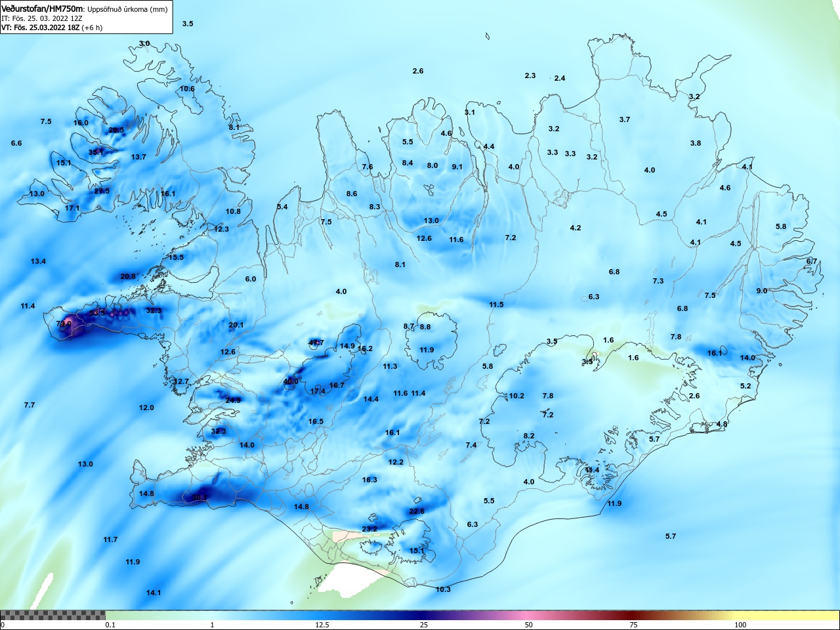This screenshot has height=630, width=840.
Task: Click the legend tick label 100
Action: (740, 625)
